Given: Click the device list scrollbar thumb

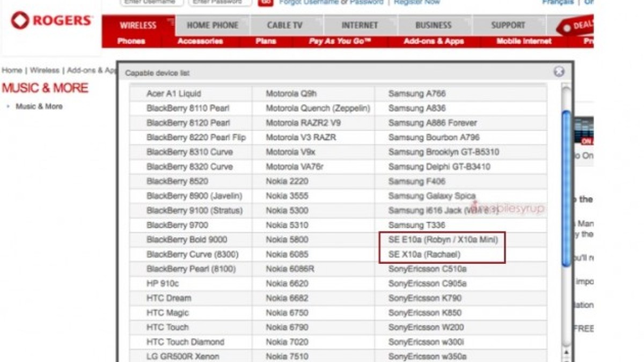Looking at the screenshot, I should (x=566, y=188).
